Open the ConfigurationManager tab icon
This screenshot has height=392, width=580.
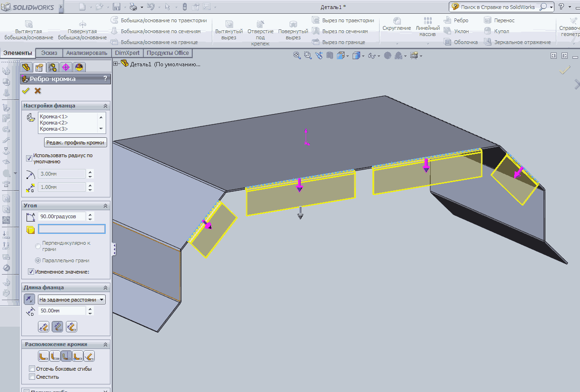click(53, 67)
